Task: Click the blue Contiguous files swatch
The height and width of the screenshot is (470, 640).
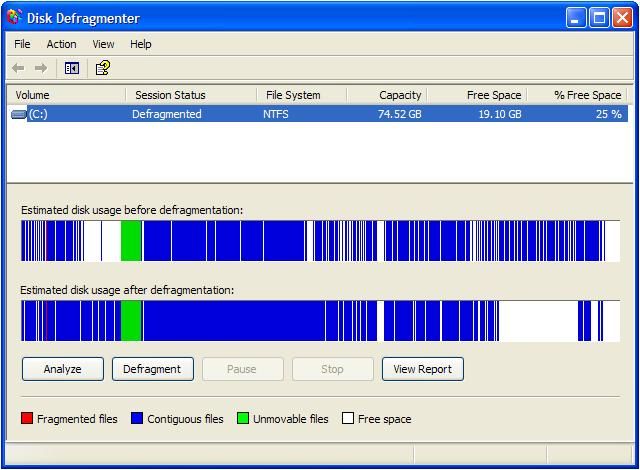Action: click(x=137, y=418)
